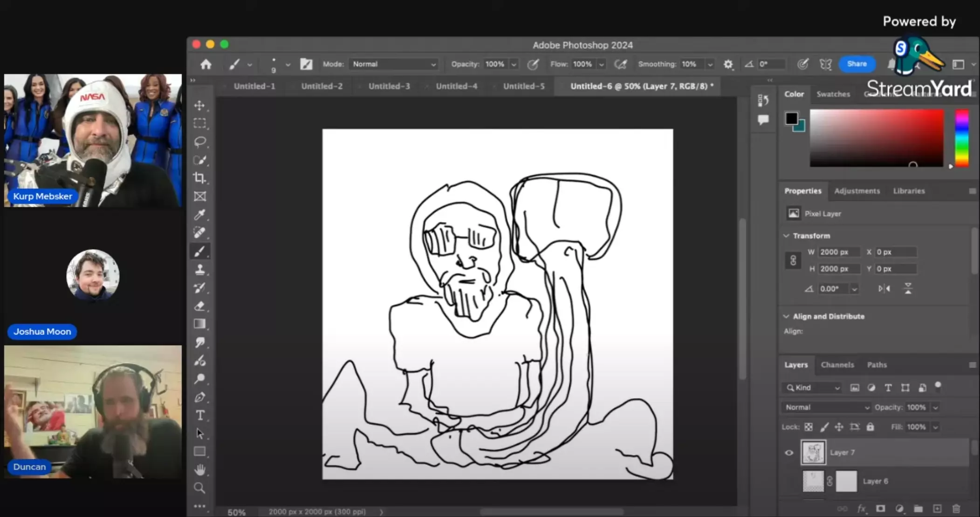Screen dimensions: 980x517
Task: Open the Flow dropdown arrow
Action: coord(602,64)
